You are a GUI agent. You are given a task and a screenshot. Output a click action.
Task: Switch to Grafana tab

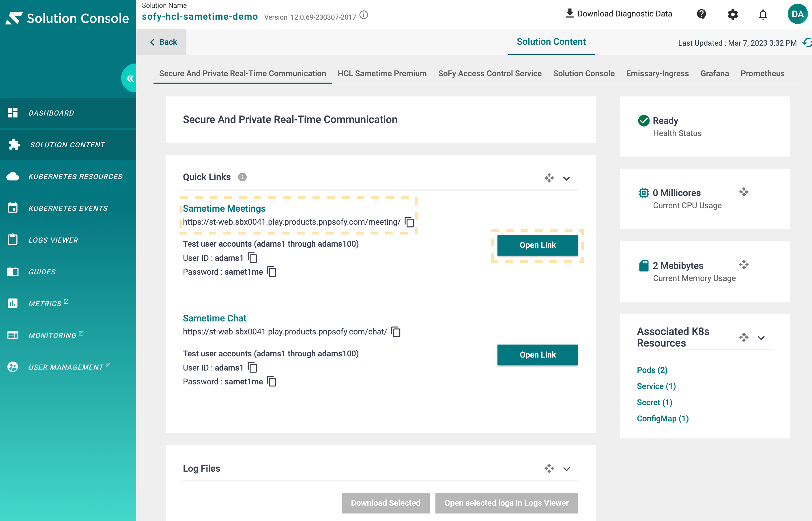(x=715, y=73)
